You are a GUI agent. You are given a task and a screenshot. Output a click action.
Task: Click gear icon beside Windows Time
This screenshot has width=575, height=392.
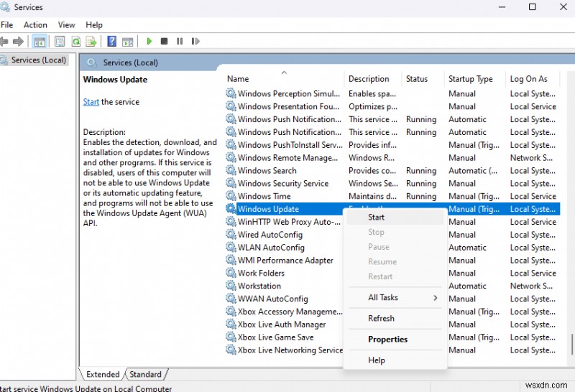coord(231,195)
